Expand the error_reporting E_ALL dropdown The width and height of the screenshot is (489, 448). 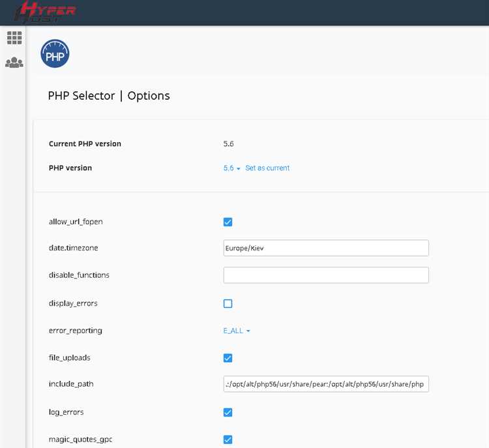tap(237, 331)
